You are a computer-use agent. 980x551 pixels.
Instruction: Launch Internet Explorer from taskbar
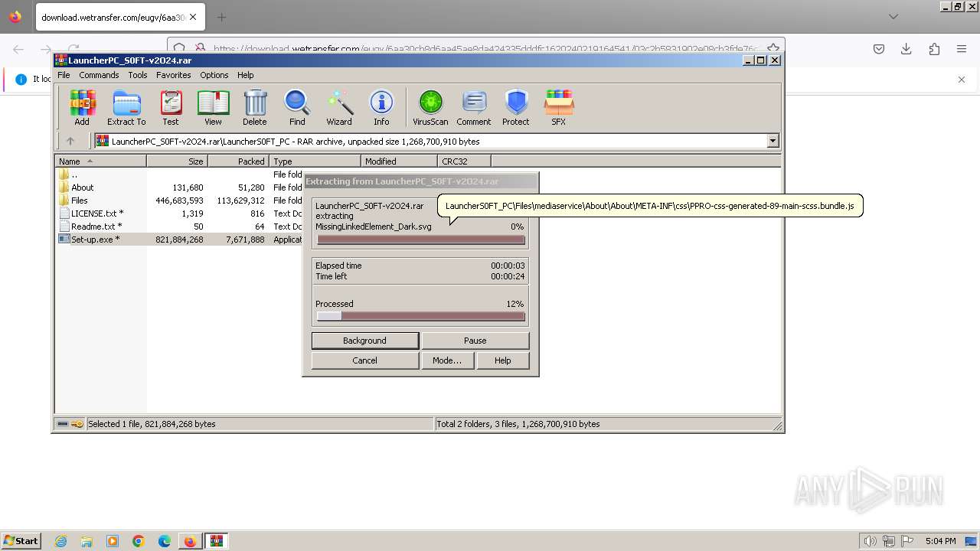pyautogui.click(x=61, y=541)
